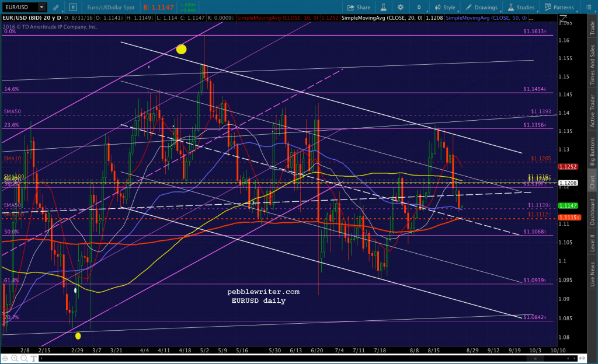Click the $1.0842 Fibonacci level label

(x=535, y=317)
